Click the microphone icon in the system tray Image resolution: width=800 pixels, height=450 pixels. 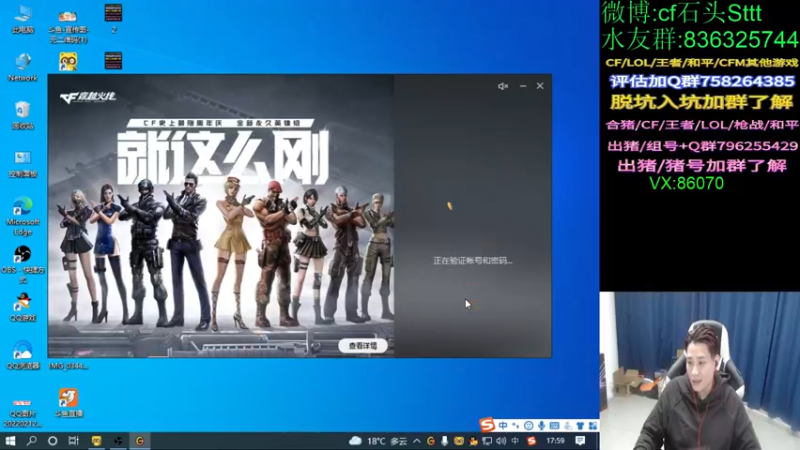(445, 441)
